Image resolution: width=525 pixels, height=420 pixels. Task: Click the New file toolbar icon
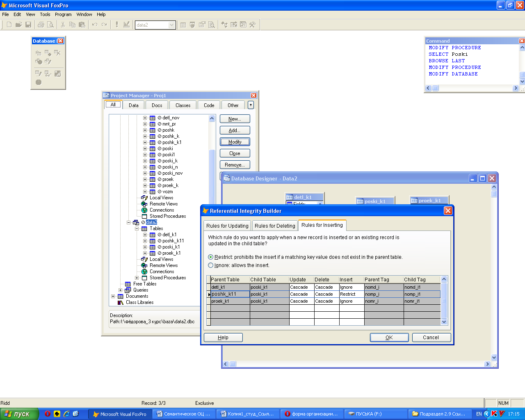tap(9, 25)
